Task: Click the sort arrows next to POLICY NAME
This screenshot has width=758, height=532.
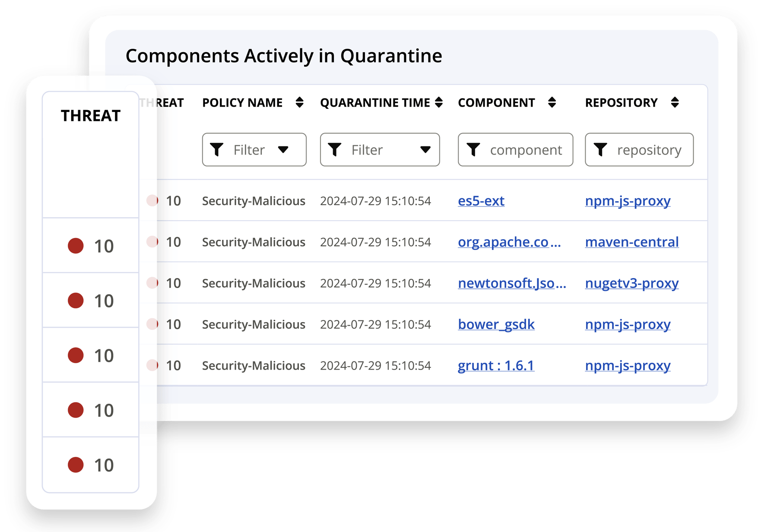Action: tap(300, 102)
